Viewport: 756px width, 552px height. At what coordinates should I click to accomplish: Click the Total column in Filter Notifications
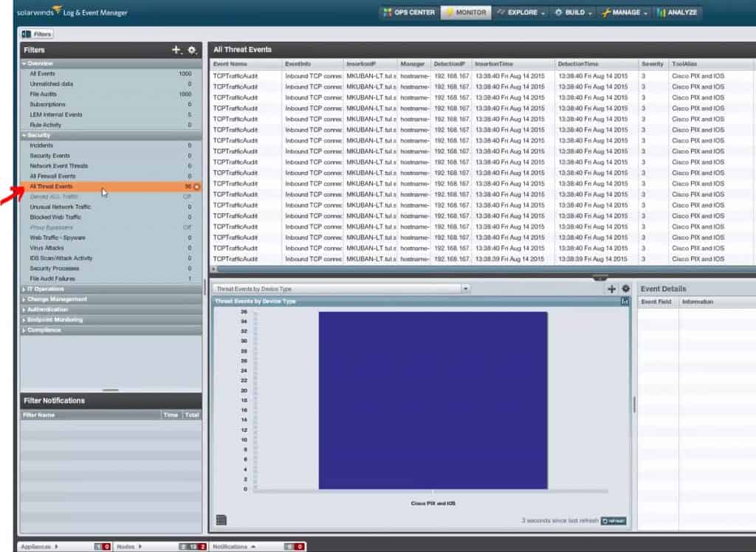coord(192,415)
